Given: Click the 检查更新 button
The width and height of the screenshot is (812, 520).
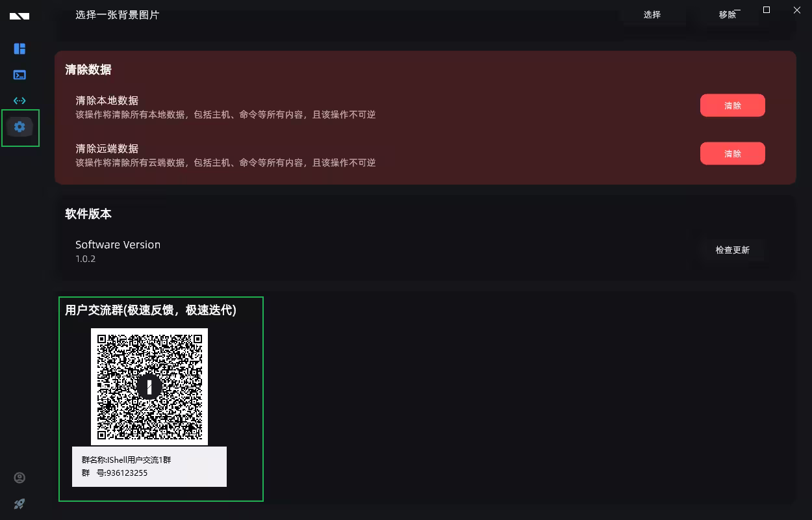Looking at the screenshot, I should pyautogui.click(x=732, y=250).
